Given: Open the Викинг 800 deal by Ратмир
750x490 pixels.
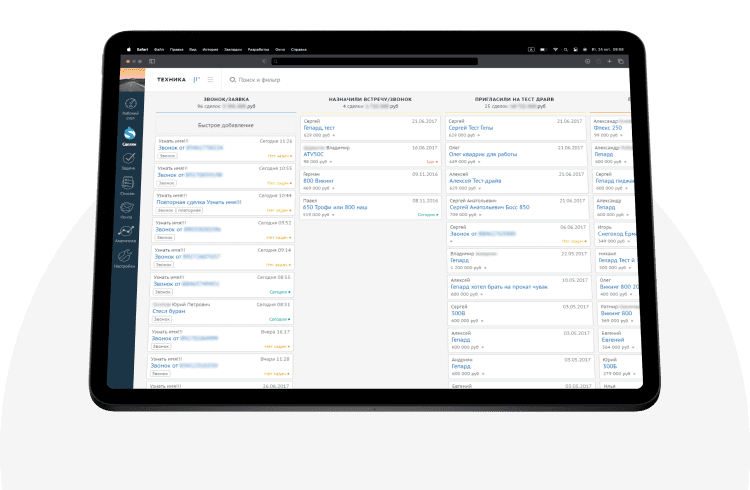Looking at the screenshot, I should [617, 313].
